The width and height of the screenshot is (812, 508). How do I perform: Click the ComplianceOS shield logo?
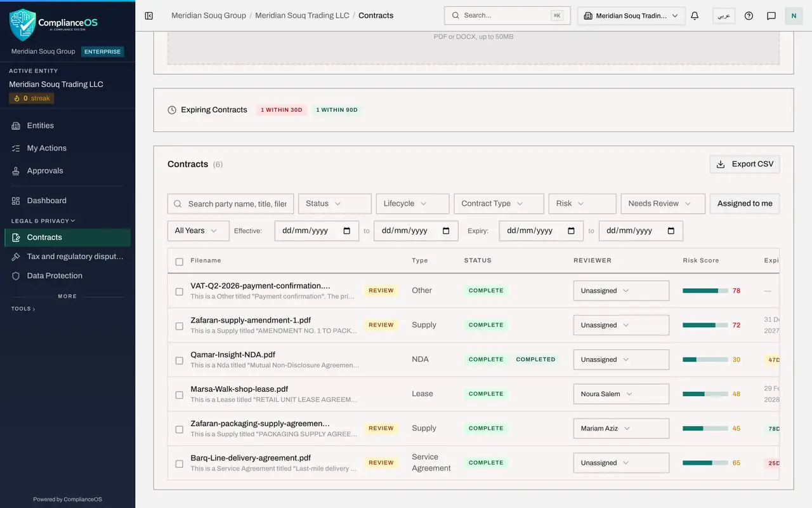pyautogui.click(x=22, y=25)
